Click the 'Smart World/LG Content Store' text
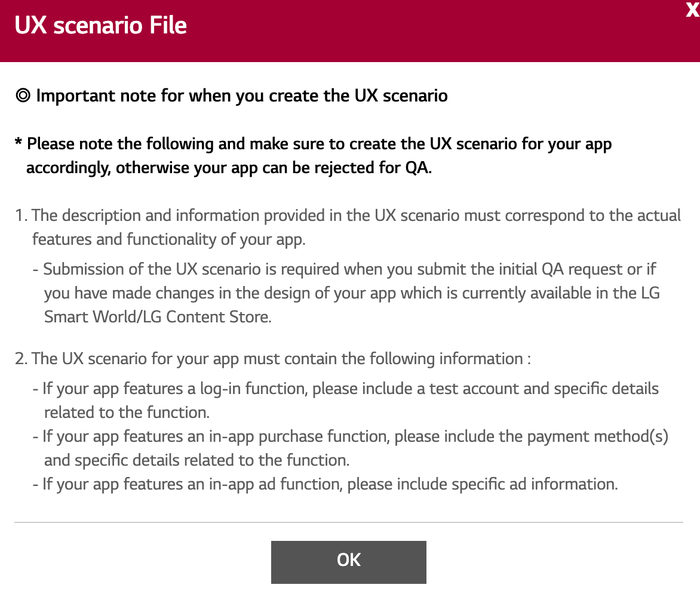Screen dimensions: 700x597 pyautogui.click(x=158, y=317)
